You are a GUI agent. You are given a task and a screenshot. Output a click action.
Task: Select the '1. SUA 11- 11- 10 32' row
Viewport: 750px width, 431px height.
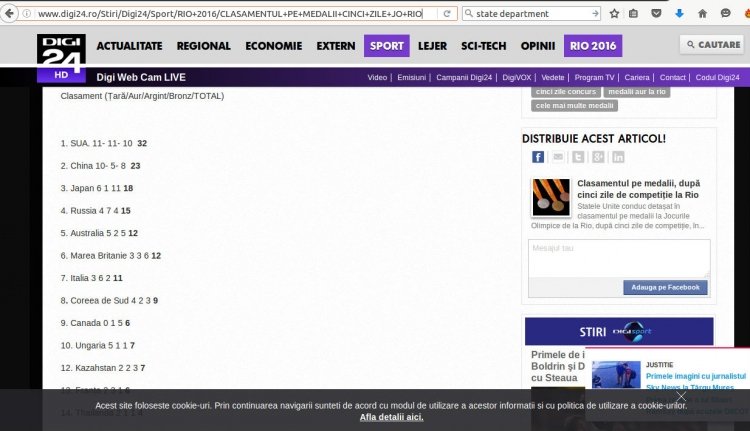(x=104, y=144)
